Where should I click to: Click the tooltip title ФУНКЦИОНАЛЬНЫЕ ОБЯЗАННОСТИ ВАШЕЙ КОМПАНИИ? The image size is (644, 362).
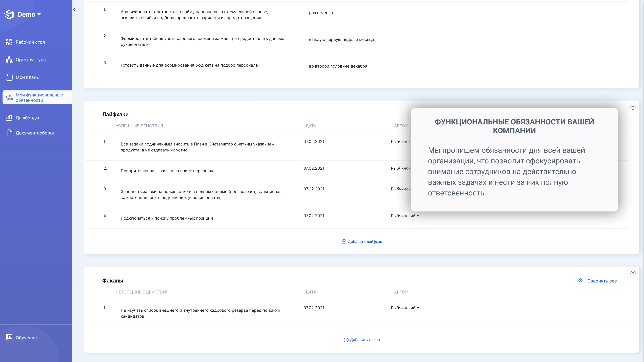pyautogui.click(x=514, y=126)
